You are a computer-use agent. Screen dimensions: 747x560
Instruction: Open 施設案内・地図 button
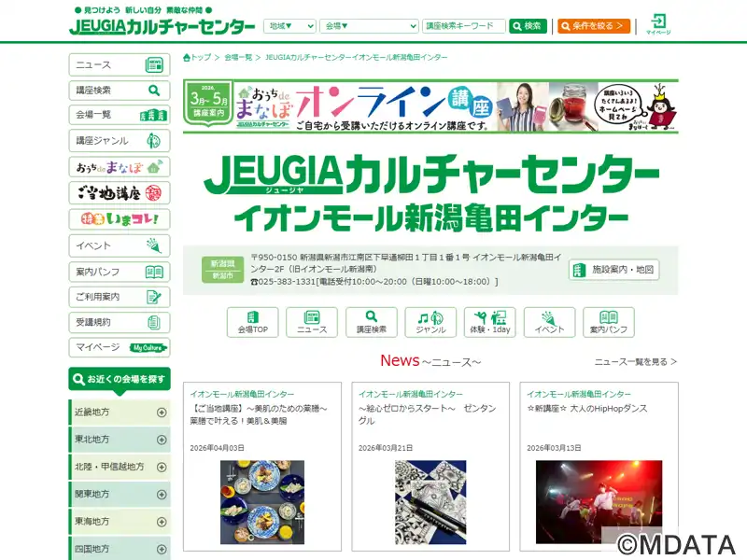click(x=613, y=270)
